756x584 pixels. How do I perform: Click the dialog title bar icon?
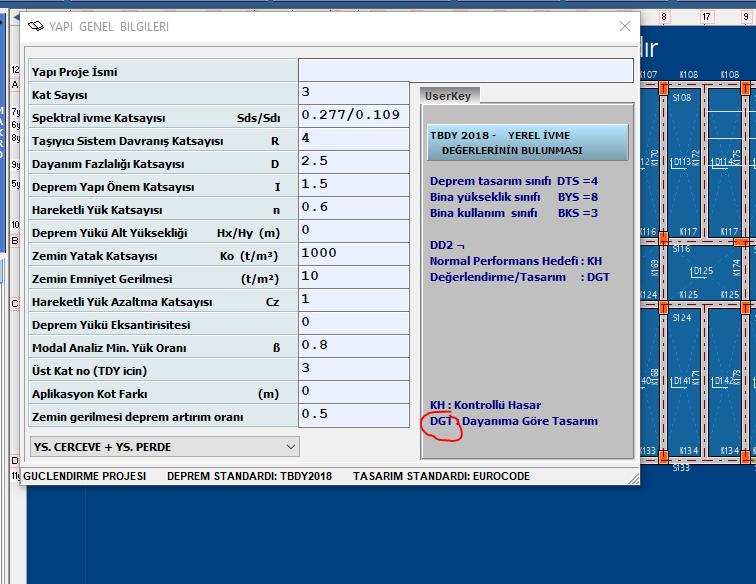[35, 26]
